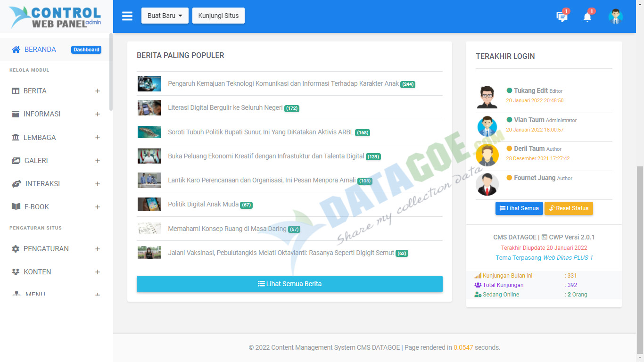Viewport: 644px width, 362px height.
Task: Click the Politik Digital Anak Muda link
Action: pos(203,204)
